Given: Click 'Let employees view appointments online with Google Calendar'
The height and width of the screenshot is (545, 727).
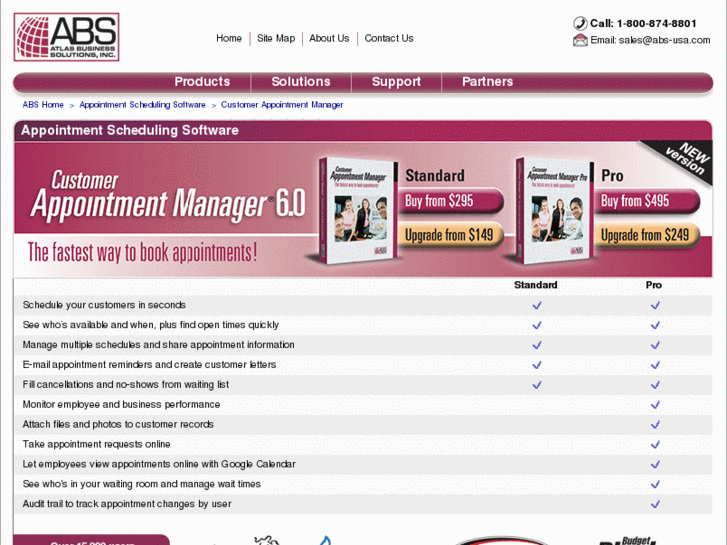Looking at the screenshot, I should tap(159, 464).
